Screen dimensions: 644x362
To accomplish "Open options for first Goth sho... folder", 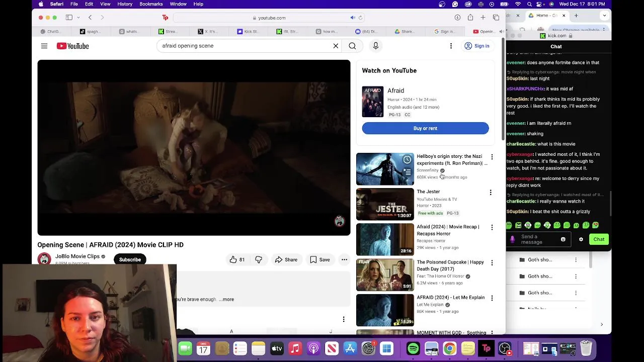I will click(576, 260).
